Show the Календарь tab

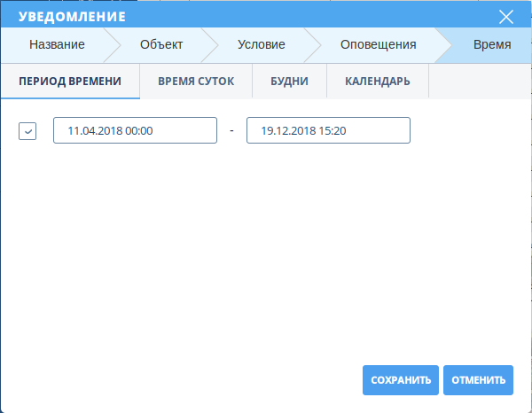click(x=379, y=82)
